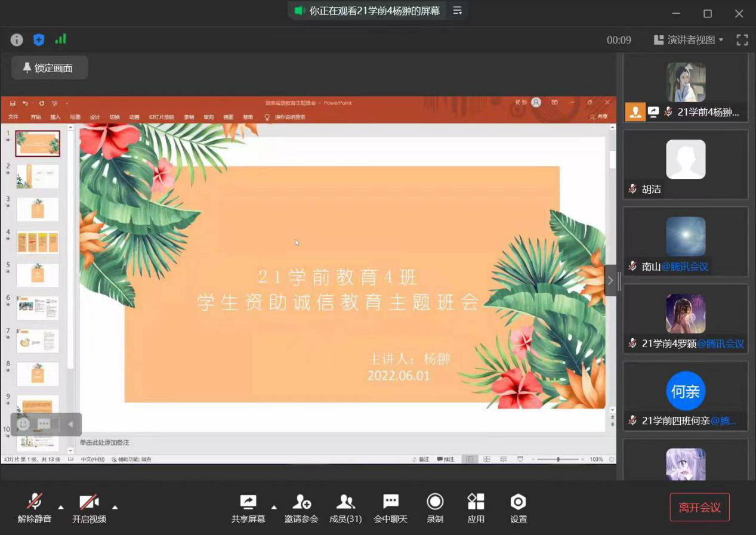Click the blue security shield icon
The height and width of the screenshot is (535, 756).
point(39,40)
